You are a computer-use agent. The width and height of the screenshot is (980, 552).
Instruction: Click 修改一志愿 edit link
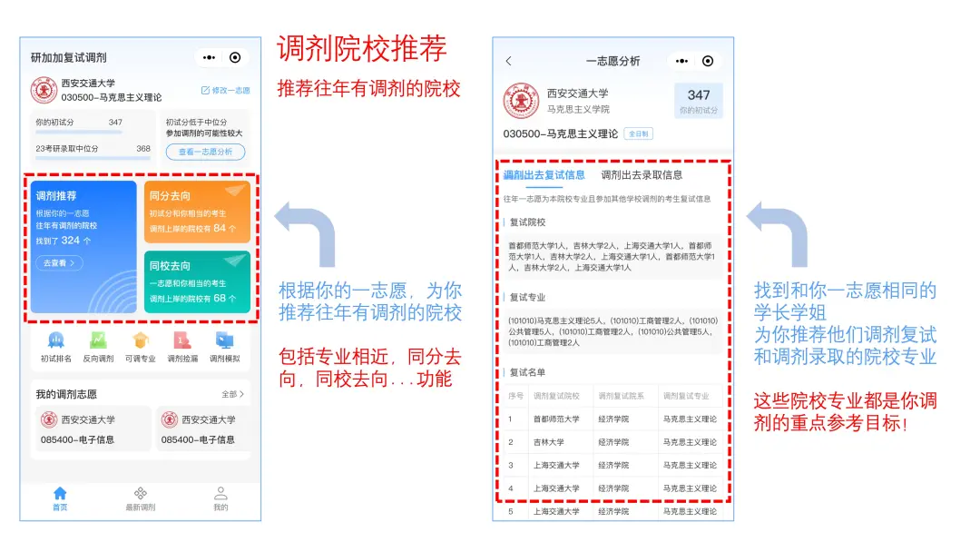tap(225, 91)
